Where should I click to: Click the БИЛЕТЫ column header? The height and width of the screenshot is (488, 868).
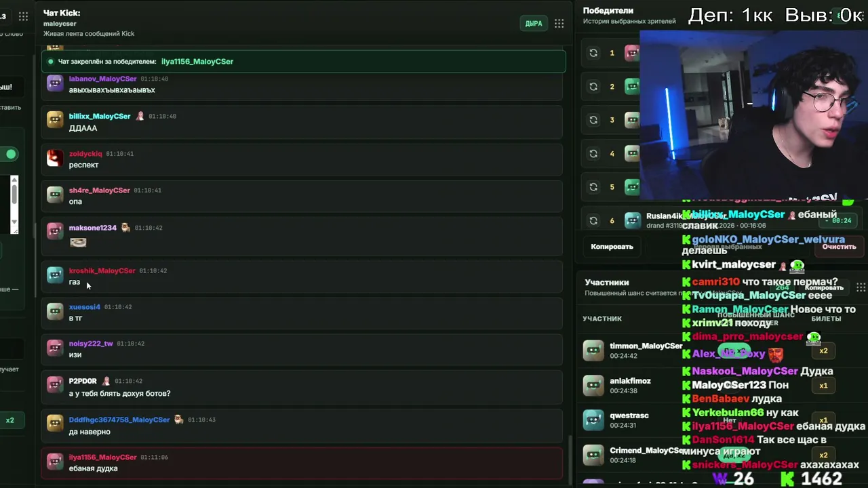coord(826,319)
